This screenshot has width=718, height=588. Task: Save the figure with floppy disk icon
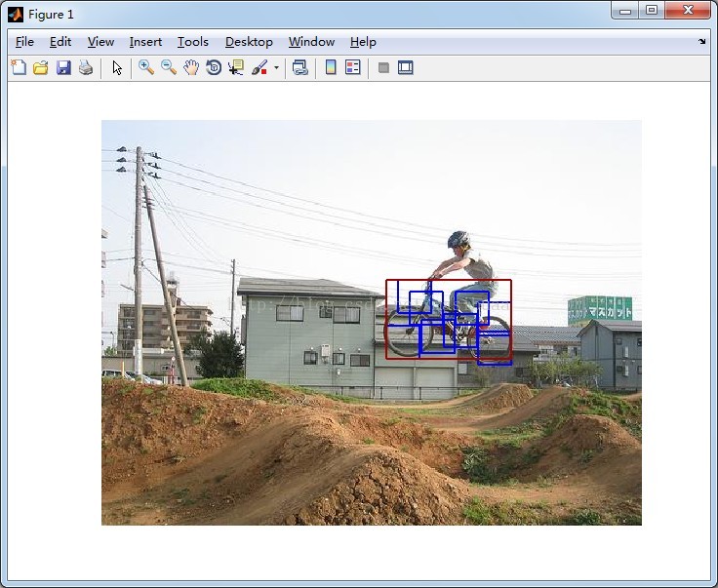click(63, 67)
